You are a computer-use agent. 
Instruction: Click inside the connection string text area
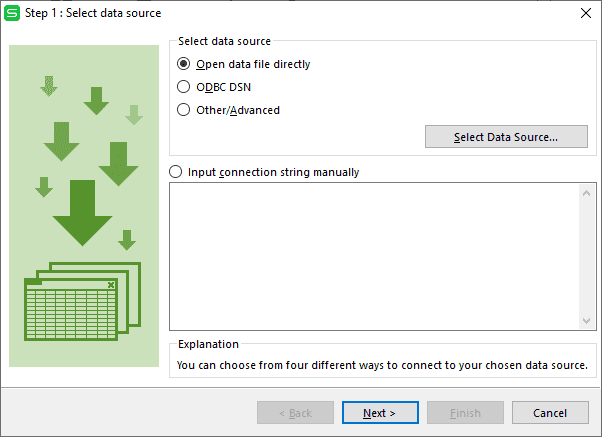[x=374, y=257]
